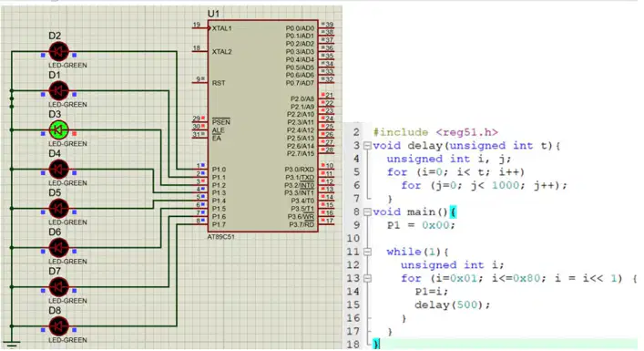
Task: Click the PSEN pin label
Action: click(x=221, y=122)
